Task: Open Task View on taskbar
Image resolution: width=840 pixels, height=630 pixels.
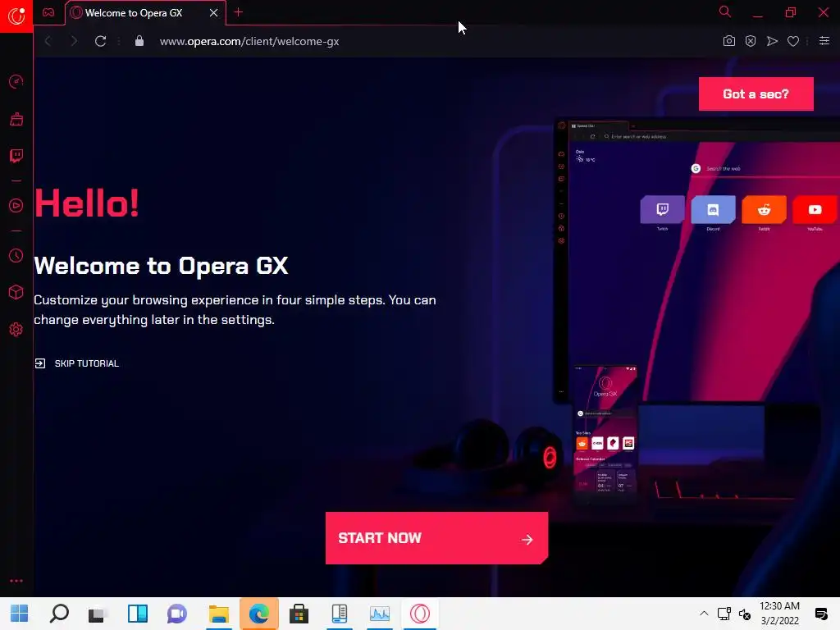Action: 98,614
